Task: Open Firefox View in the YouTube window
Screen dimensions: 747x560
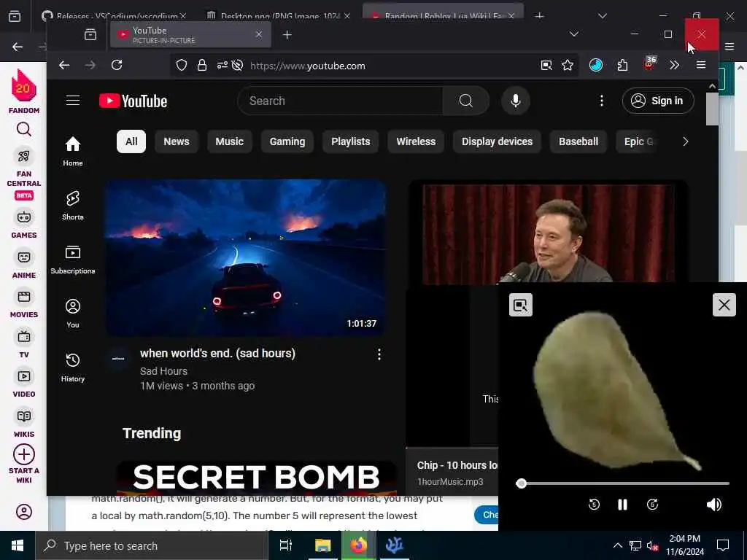Action: tap(90, 35)
